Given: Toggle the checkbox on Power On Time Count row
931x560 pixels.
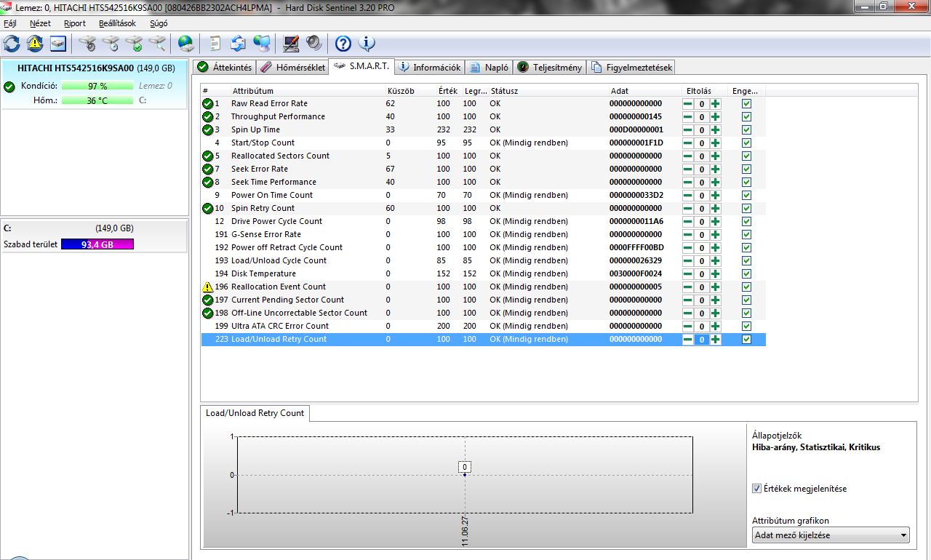Looking at the screenshot, I should coord(746,196).
